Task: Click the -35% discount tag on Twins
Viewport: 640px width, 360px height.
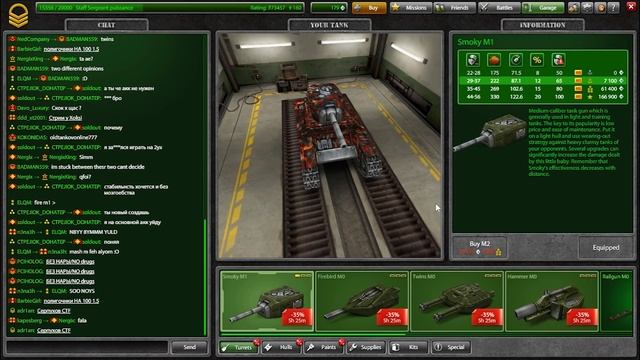Action: pyautogui.click(x=487, y=317)
